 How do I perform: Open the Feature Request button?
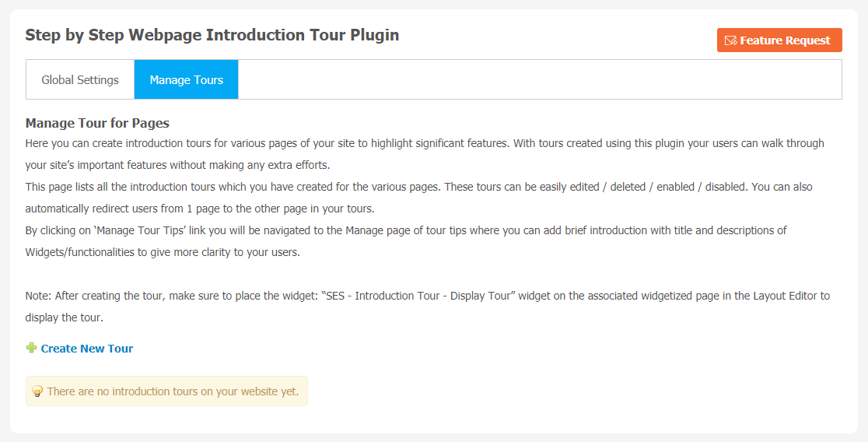(x=779, y=40)
